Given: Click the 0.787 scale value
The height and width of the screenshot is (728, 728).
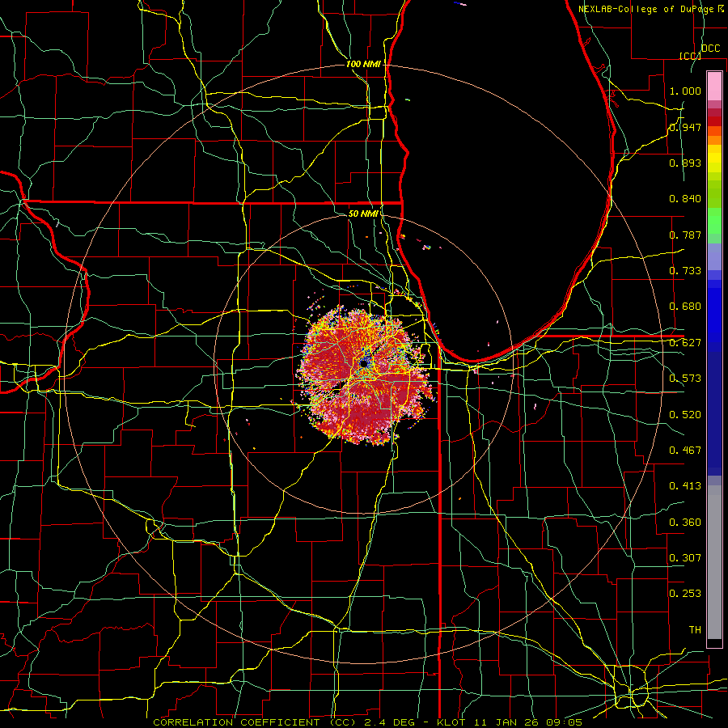Looking at the screenshot, I should 685,235.
